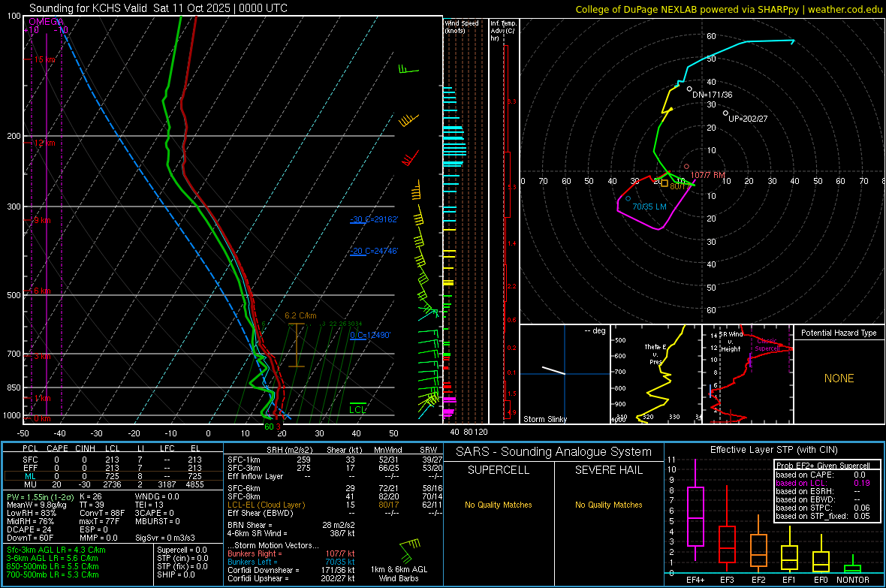Click the Eff Shear (EBWD) row

(x=335, y=513)
